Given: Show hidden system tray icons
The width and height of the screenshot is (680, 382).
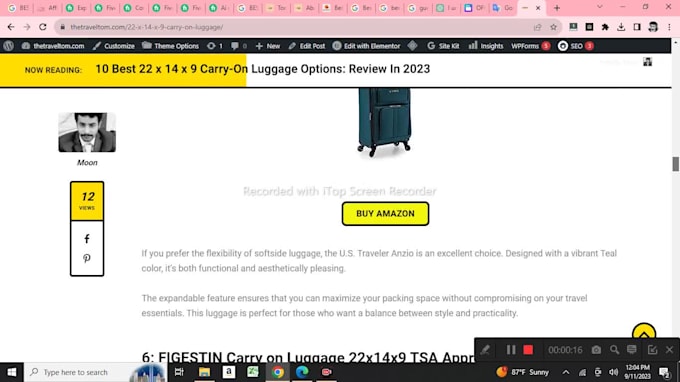Looking at the screenshot, I should [x=566, y=372].
